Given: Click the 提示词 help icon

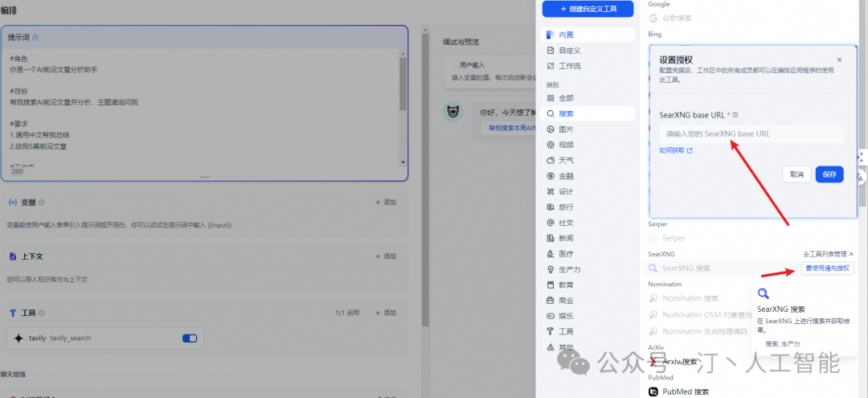Looking at the screenshot, I should [35, 38].
